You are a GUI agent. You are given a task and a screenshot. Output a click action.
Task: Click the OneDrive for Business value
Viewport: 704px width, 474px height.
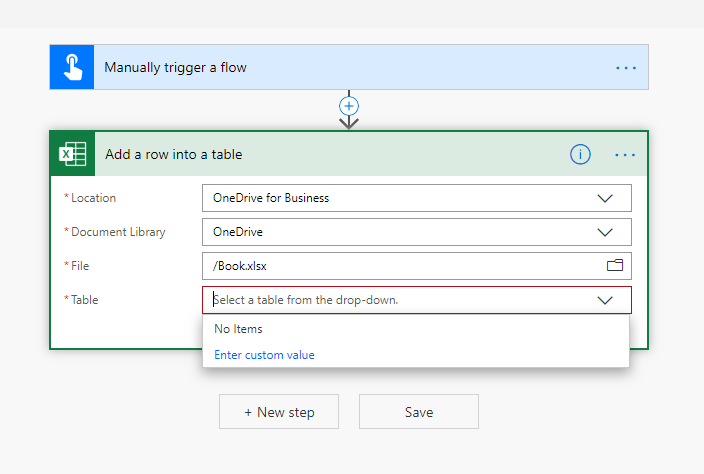(271, 198)
